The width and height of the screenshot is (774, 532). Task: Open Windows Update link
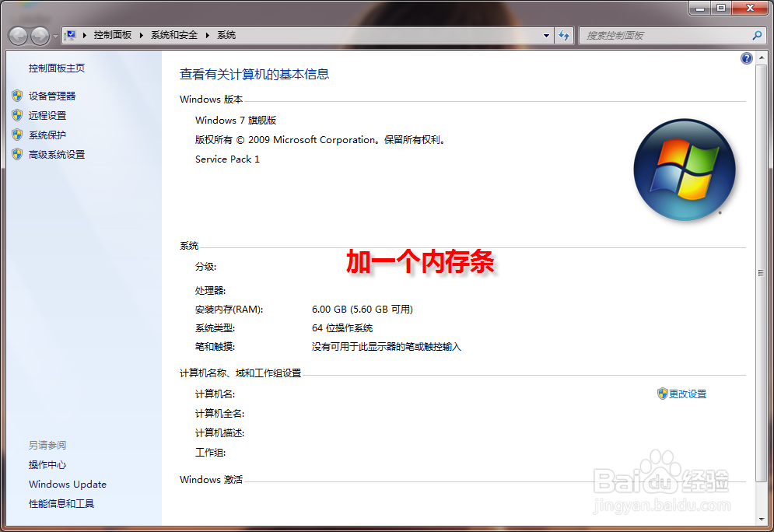68,484
